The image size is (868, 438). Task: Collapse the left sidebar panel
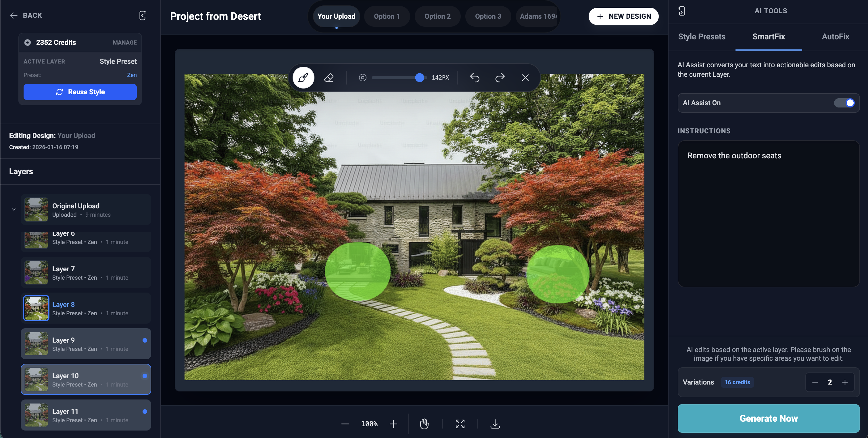point(143,16)
